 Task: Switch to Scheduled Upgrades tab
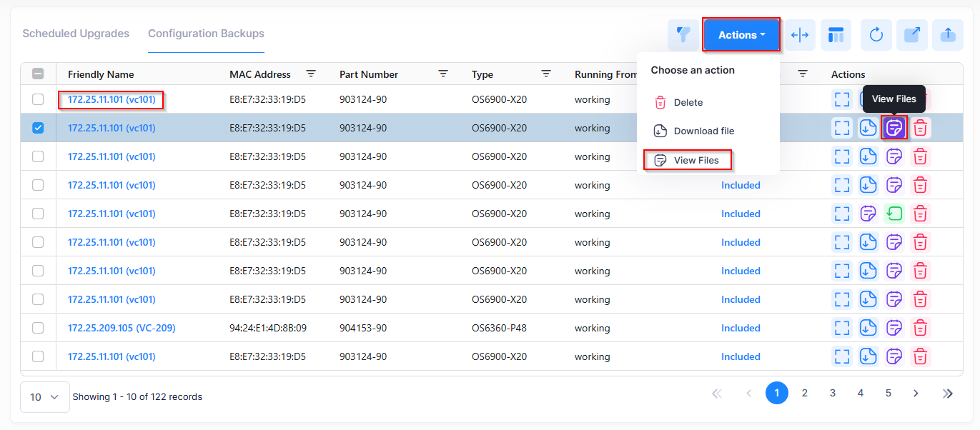coord(76,34)
